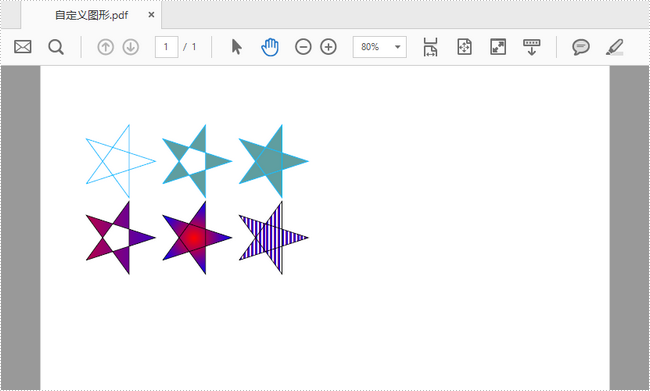Click the red radial gradient star
The width and height of the screenshot is (650, 391).
pos(197,238)
